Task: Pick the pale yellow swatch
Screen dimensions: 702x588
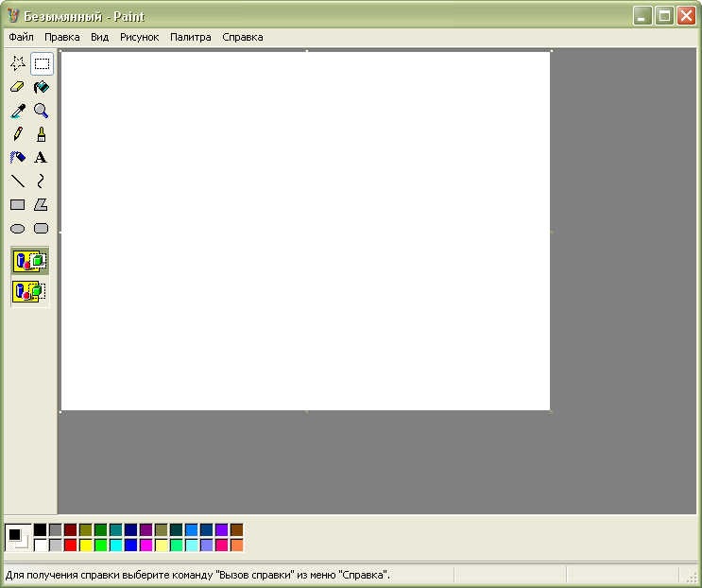Action: pyautogui.click(x=162, y=545)
